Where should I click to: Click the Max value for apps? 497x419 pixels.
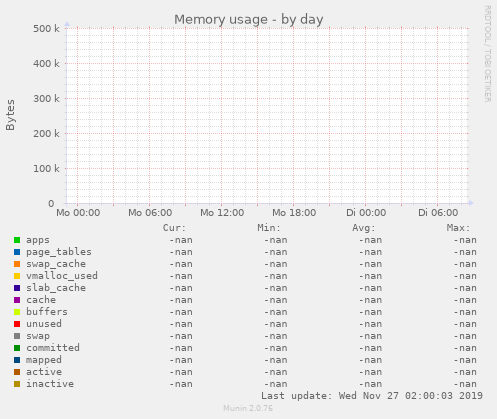pyautogui.click(x=465, y=240)
